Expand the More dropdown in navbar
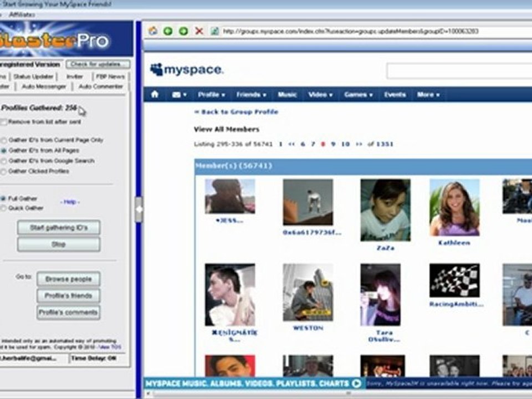Image resolution: width=532 pixels, height=399 pixels. tap(428, 95)
